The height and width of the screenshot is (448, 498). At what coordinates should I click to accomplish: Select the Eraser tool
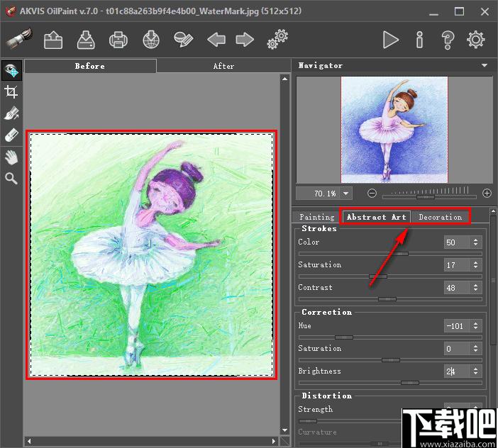pos(11,135)
